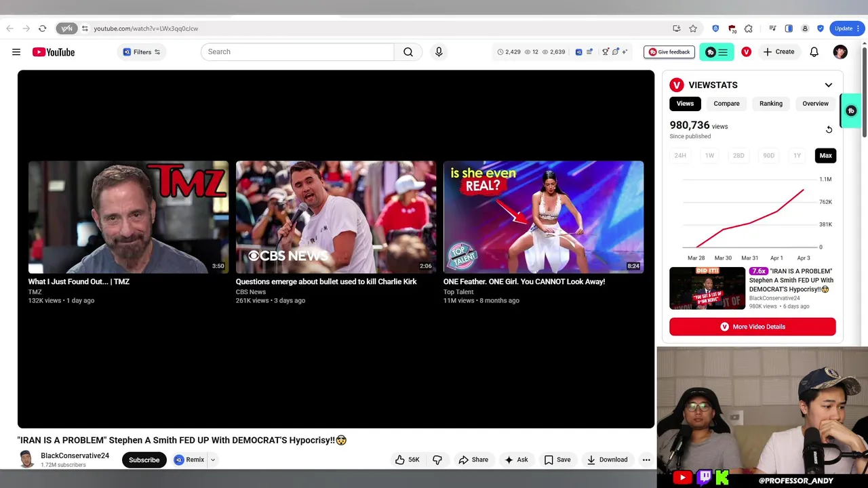Play the CBS News Charlie Kirk video thumbnail
Image resolution: width=868 pixels, height=488 pixels.
[336, 217]
